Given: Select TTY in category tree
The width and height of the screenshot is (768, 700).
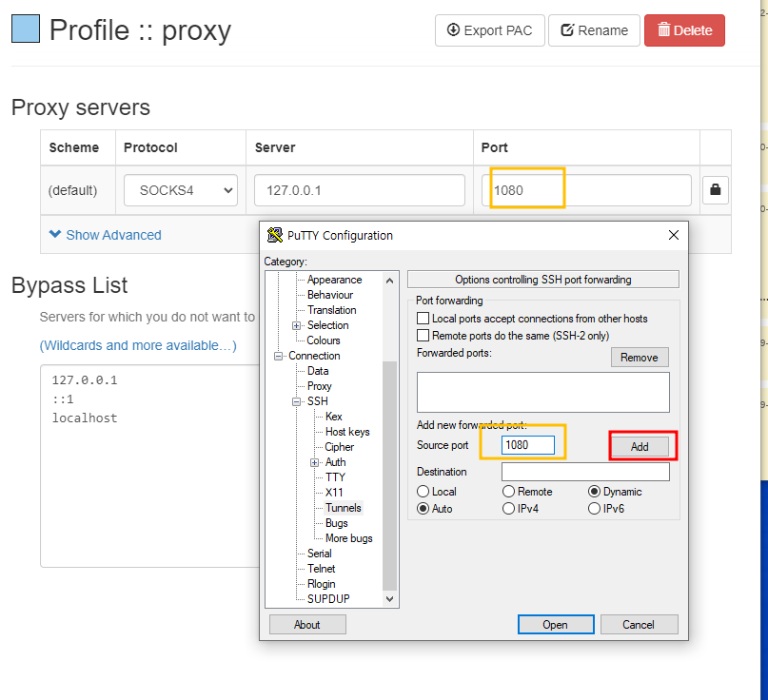Looking at the screenshot, I should pyautogui.click(x=335, y=477).
